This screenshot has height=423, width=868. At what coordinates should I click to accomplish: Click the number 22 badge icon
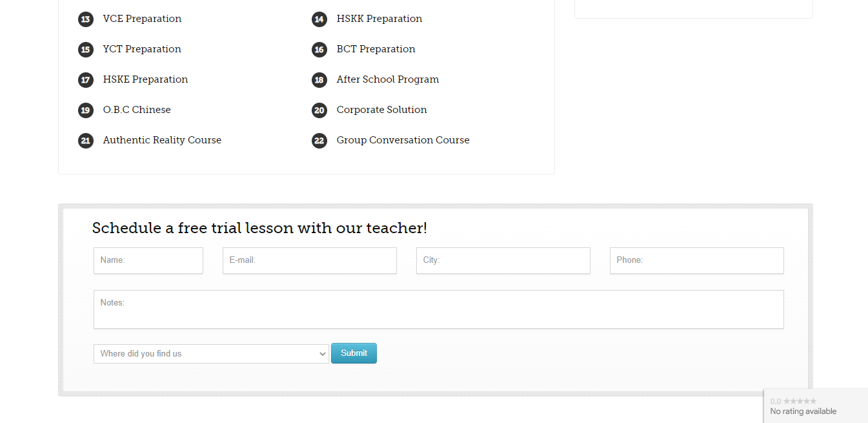[x=319, y=141]
